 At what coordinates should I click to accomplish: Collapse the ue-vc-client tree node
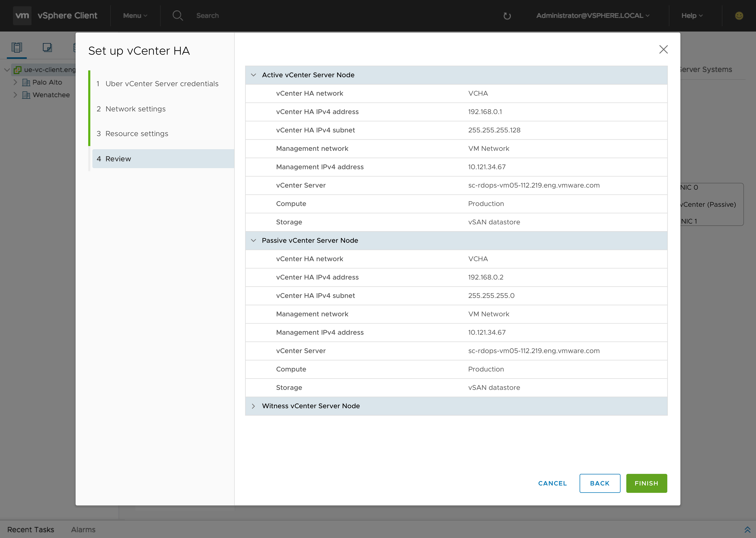tap(7, 70)
